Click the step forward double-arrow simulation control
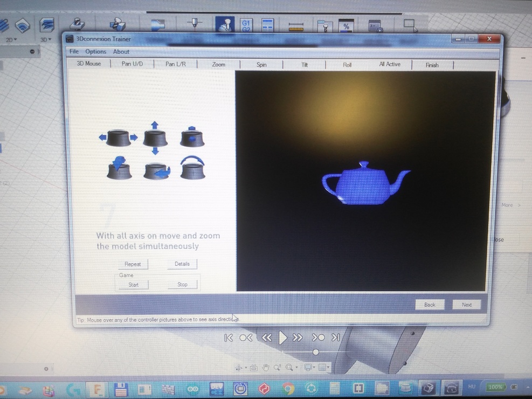This screenshot has height=399, width=532. point(298,338)
